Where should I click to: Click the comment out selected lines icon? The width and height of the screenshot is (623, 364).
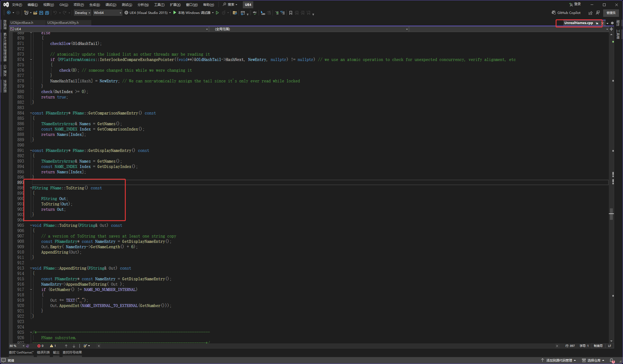pos(277,13)
